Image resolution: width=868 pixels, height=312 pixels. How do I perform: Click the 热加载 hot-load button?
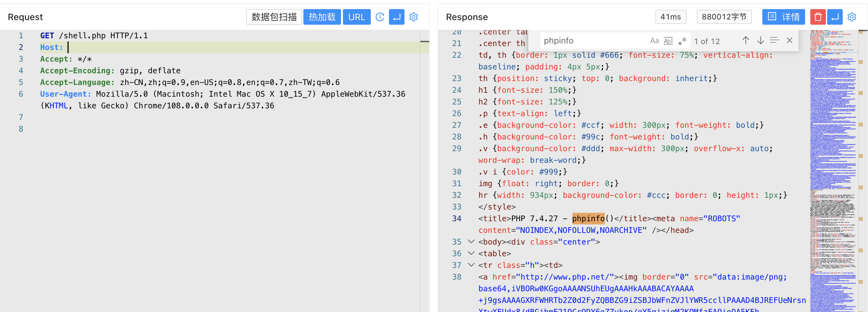(322, 17)
